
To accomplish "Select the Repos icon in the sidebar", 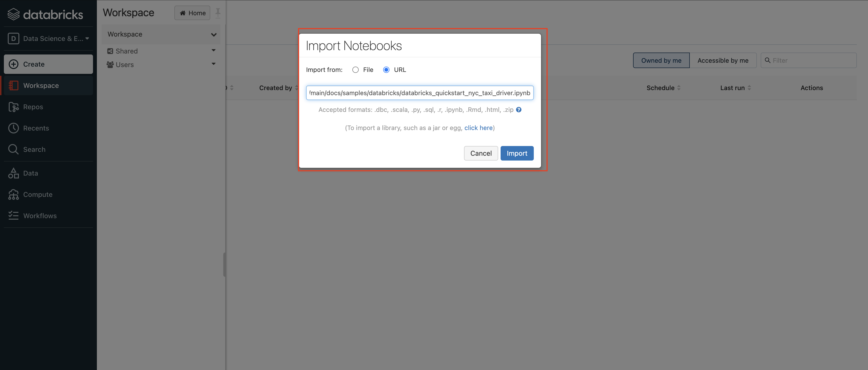I will (14, 107).
